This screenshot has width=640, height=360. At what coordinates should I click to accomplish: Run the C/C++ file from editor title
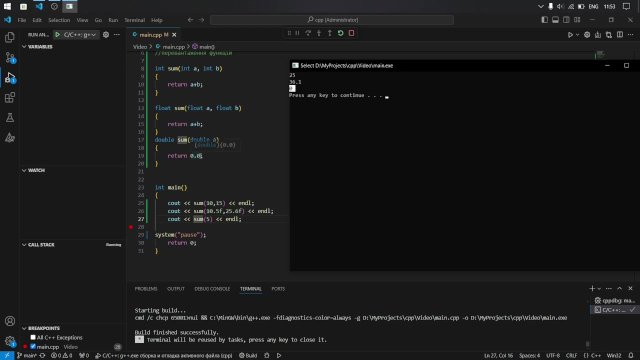[x=570, y=35]
